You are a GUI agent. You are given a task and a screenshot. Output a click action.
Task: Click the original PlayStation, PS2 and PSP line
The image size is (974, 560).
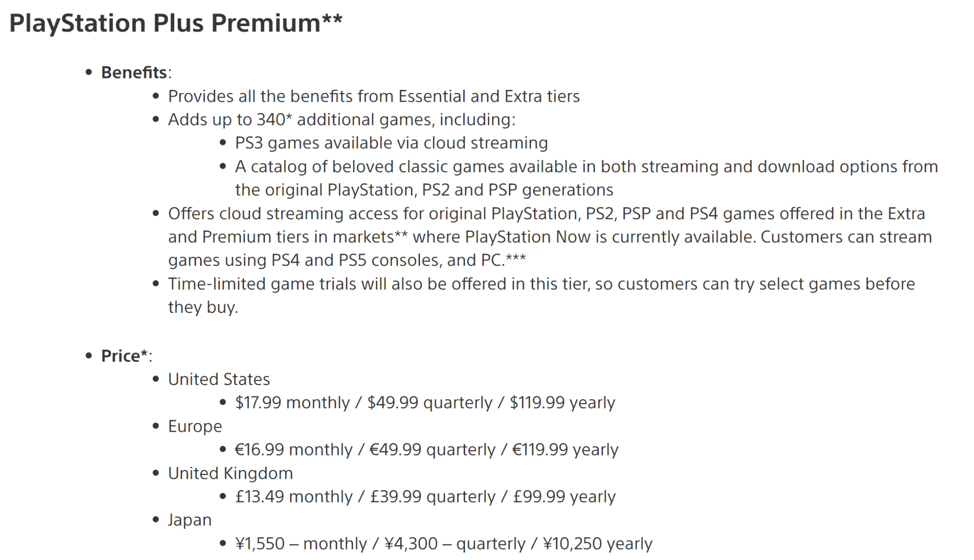point(424,190)
